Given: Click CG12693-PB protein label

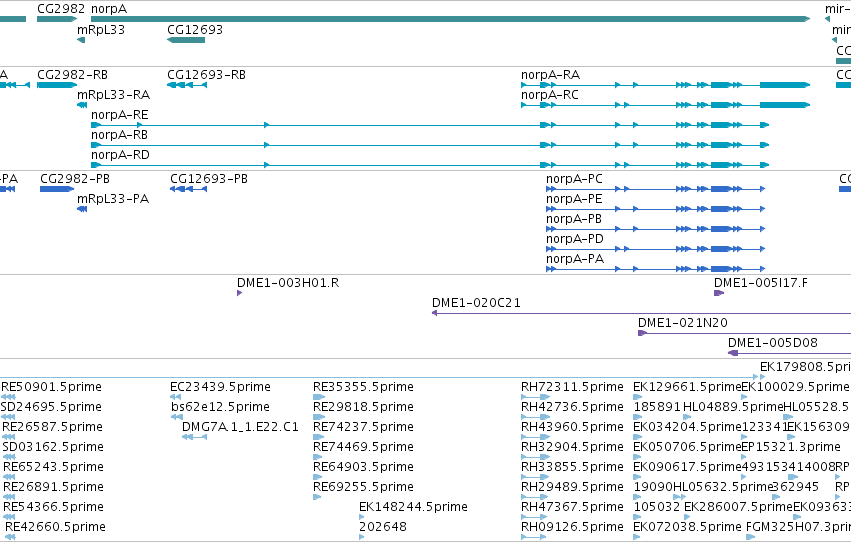Looking at the screenshot, I should 209,178.
